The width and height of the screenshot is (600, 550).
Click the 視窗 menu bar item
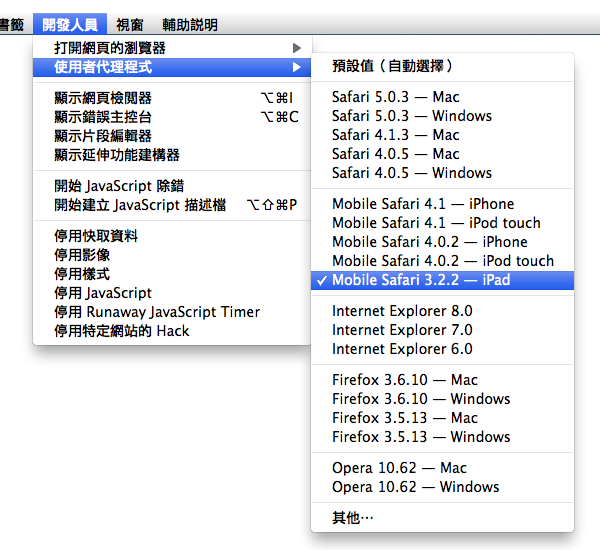pos(129,24)
